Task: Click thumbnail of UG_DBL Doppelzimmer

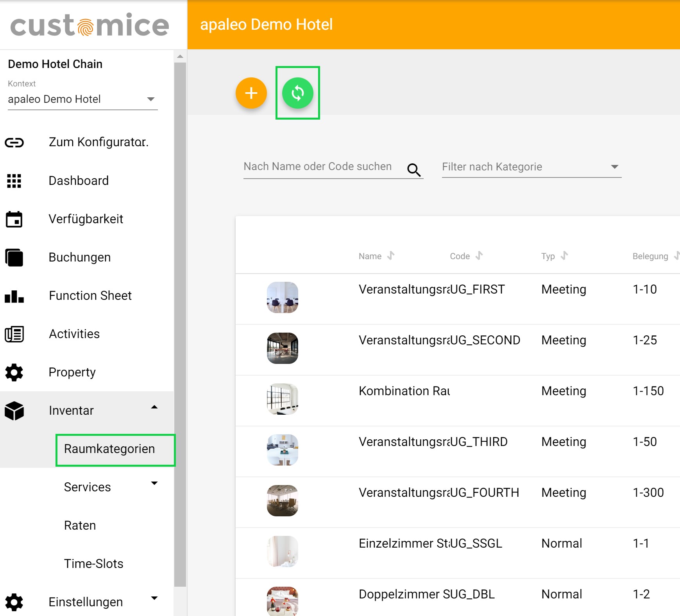Action: click(x=283, y=602)
